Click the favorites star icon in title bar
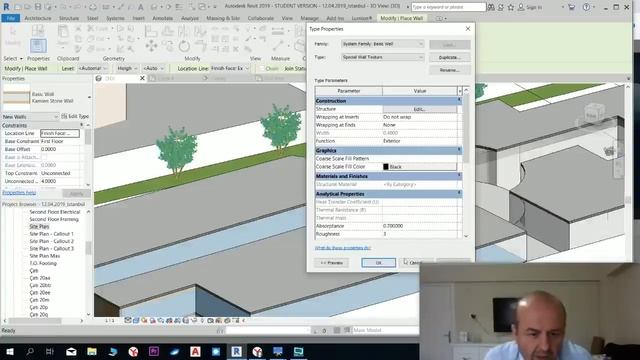The width and height of the screenshot is (640, 360). [x=511, y=7]
